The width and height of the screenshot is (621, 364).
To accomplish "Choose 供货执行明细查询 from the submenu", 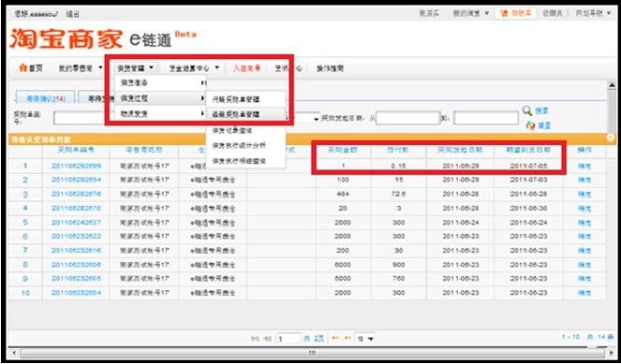I will pos(239,161).
